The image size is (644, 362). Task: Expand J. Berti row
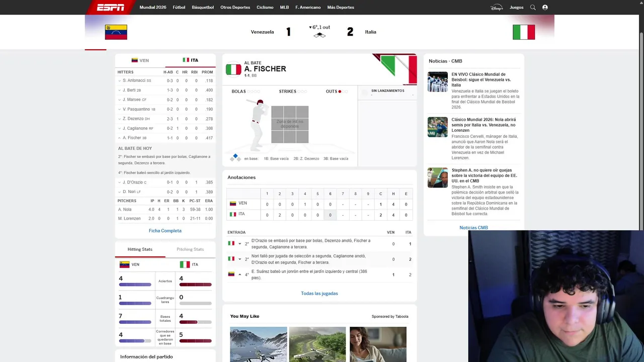point(120,90)
